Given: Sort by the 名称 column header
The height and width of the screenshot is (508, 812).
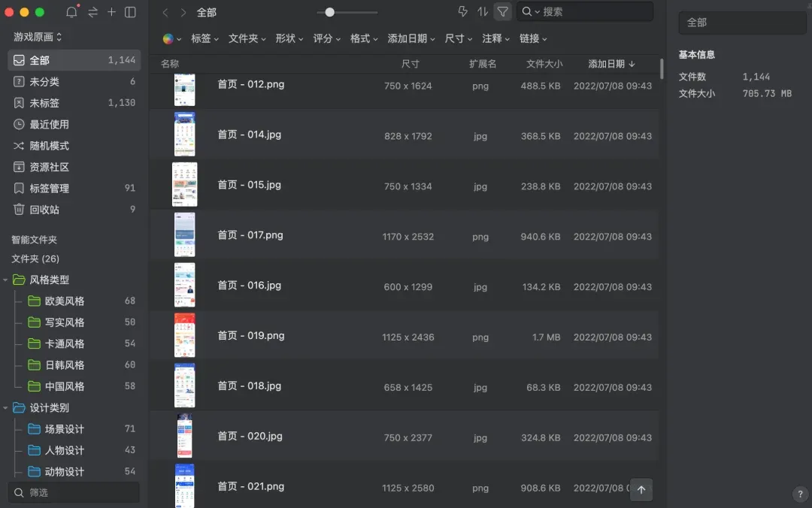Looking at the screenshot, I should click(x=170, y=64).
